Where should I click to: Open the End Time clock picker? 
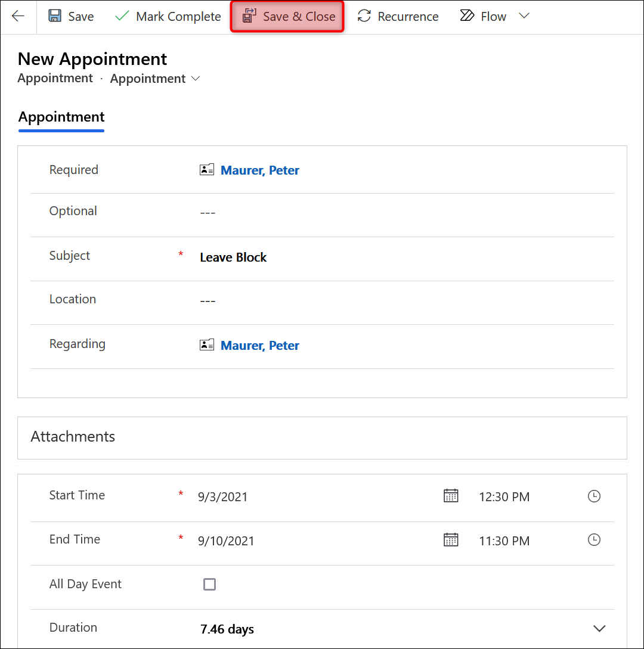pos(594,540)
